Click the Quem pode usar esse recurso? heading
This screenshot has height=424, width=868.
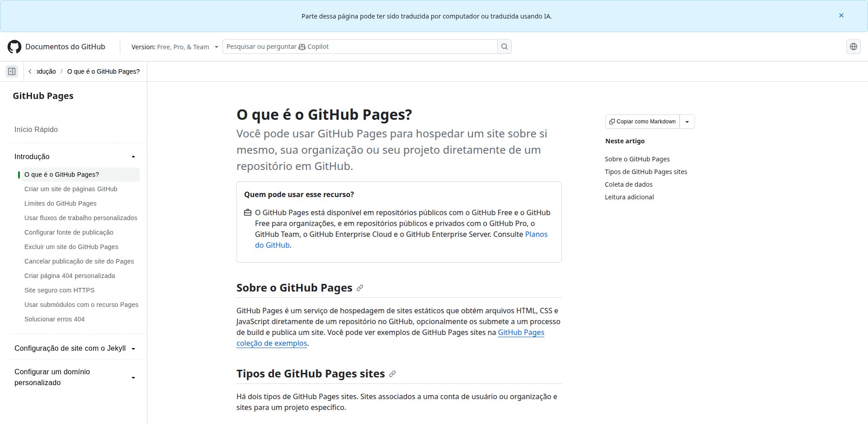pos(299,194)
